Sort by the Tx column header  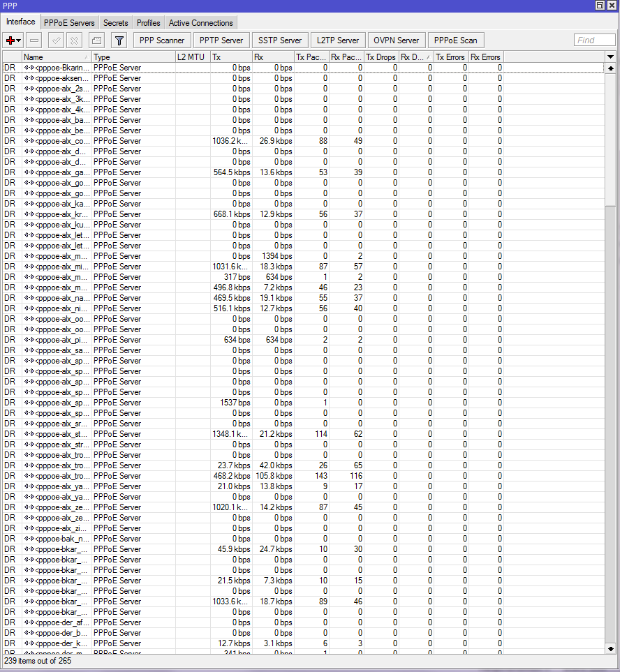click(x=231, y=57)
